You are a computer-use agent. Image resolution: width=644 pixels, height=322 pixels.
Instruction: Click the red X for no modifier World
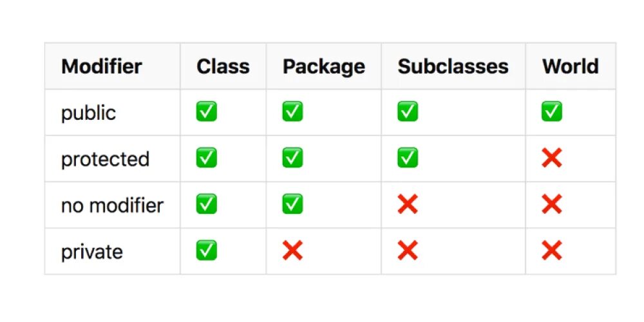(x=552, y=205)
